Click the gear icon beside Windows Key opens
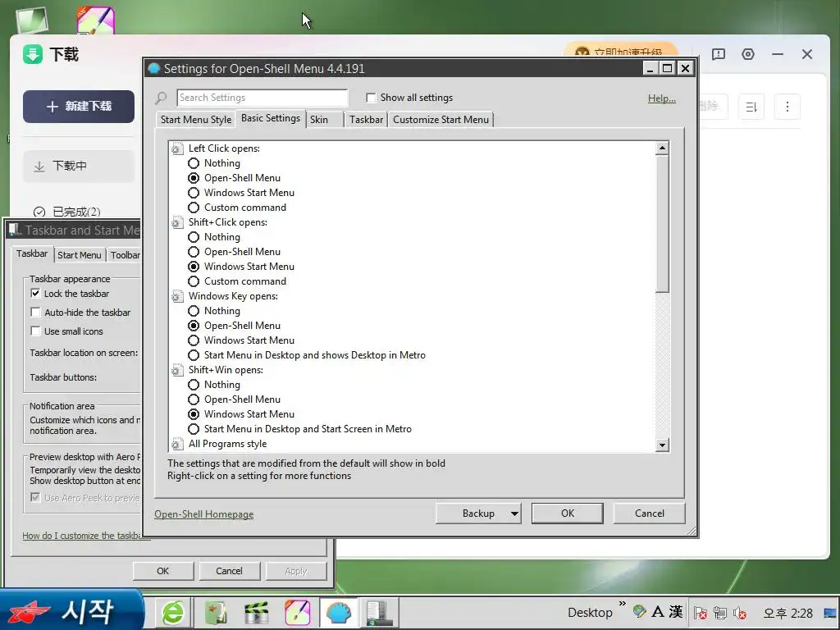Screen dimensions: 840x630 177,296
